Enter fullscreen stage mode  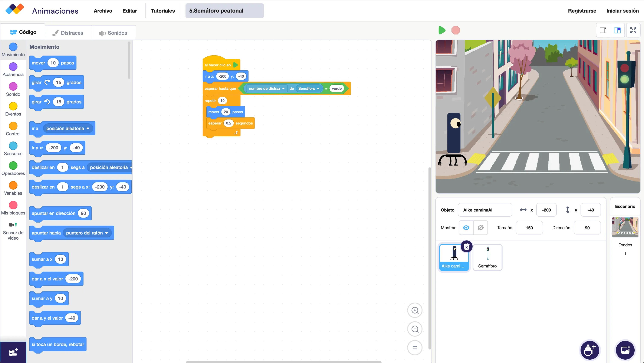[x=633, y=30]
